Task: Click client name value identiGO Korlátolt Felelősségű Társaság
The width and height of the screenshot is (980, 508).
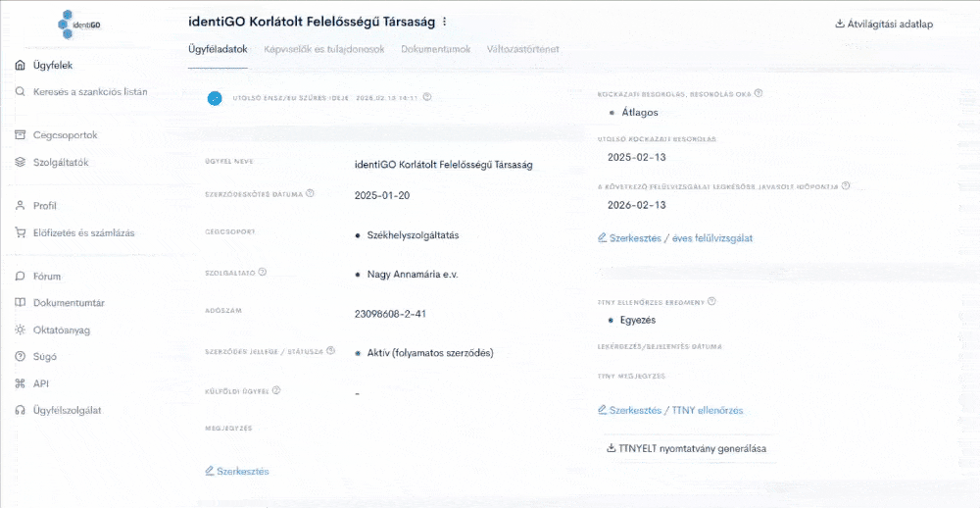Action: point(443,165)
